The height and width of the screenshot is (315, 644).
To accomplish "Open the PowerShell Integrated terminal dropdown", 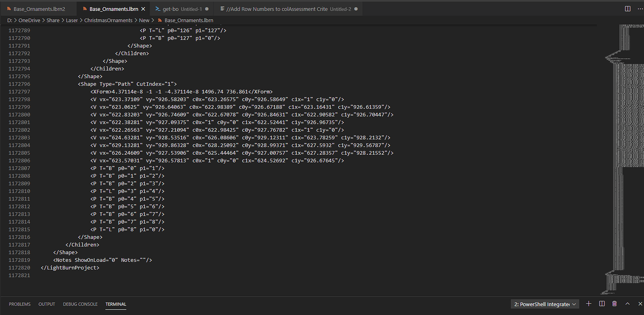I will click(x=545, y=304).
